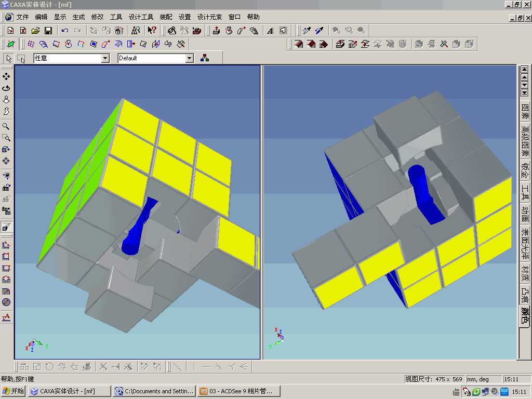Image resolution: width=532 pixels, height=399 pixels.
Task: Switch to 03 - ACDSee 9 taskbar button
Action: [239, 391]
